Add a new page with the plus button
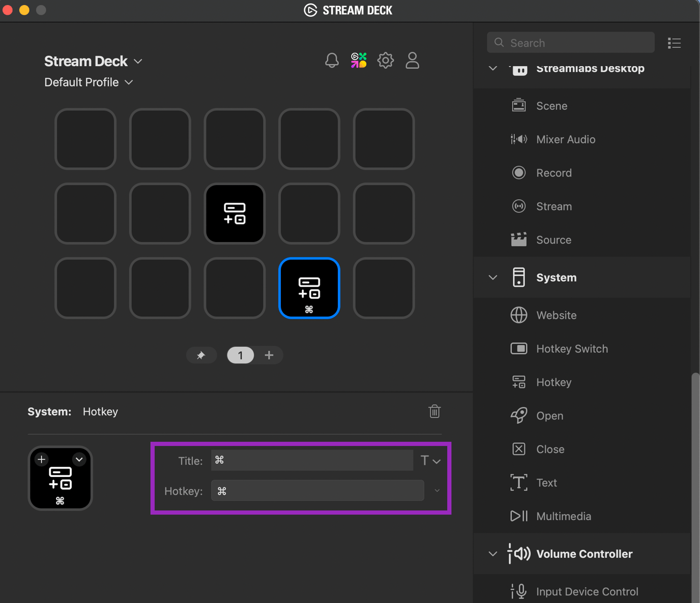The image size is (700, 603). [269, 355]
